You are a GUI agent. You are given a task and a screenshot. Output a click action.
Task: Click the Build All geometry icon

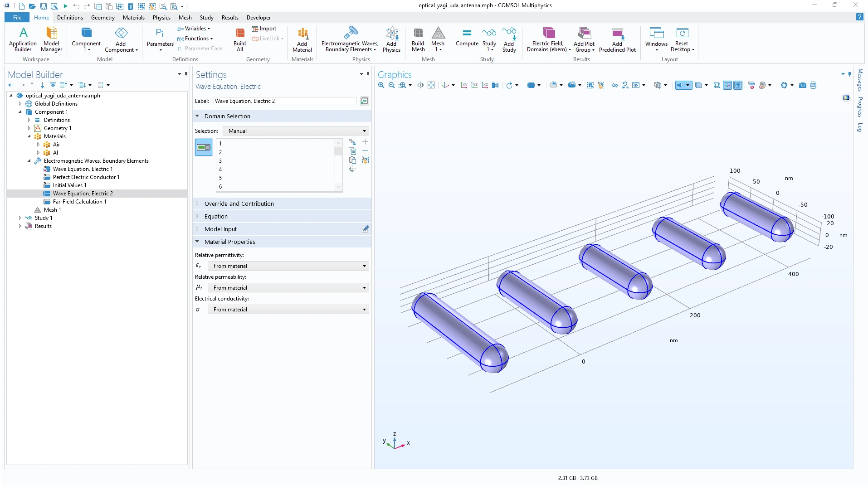coord(239,39)
